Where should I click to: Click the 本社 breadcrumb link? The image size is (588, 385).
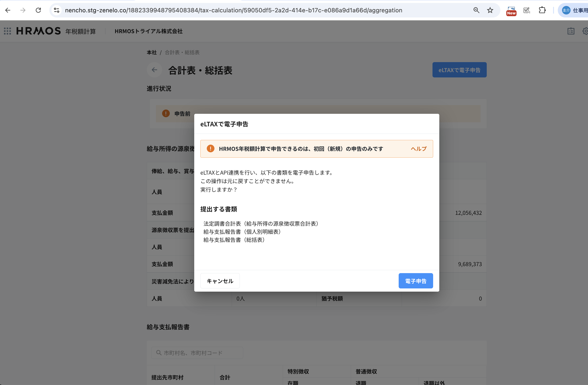click(151, 52)
